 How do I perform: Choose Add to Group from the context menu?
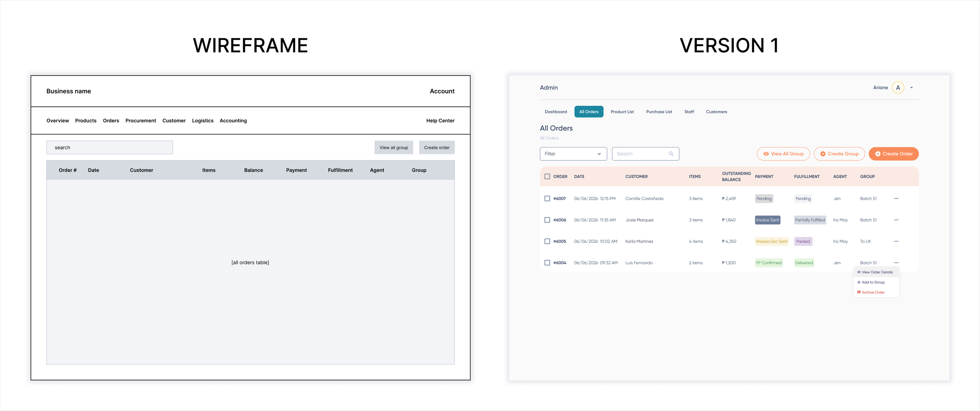point(876,282)
